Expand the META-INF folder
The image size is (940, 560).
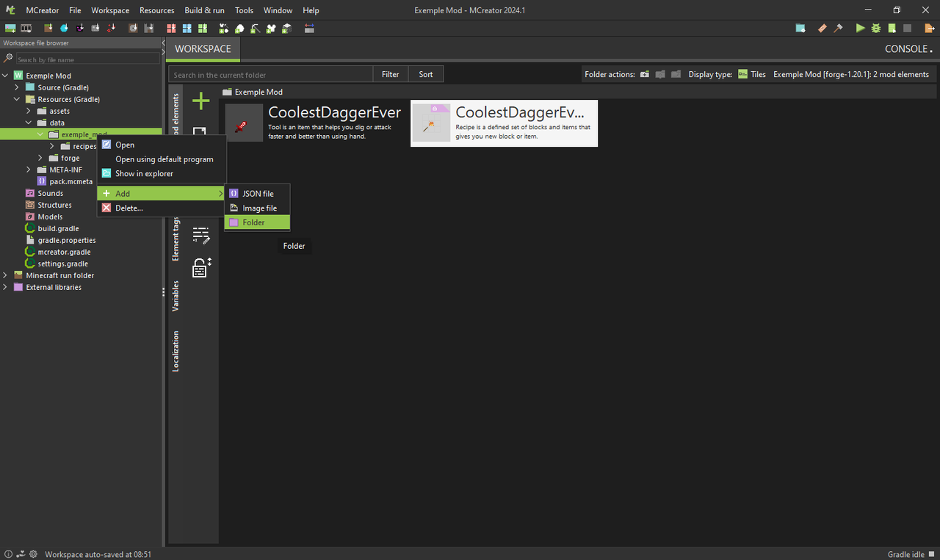click(x=29, y=170)
